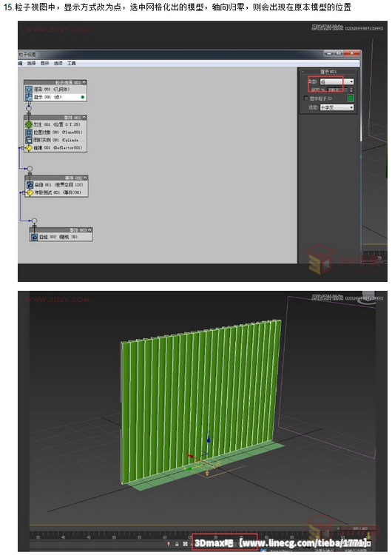Open the 选定 selected display dropdown
Image resolution: width=392 pixels, height=555 pixels.
pyautogui.click(x=337, y=107)
